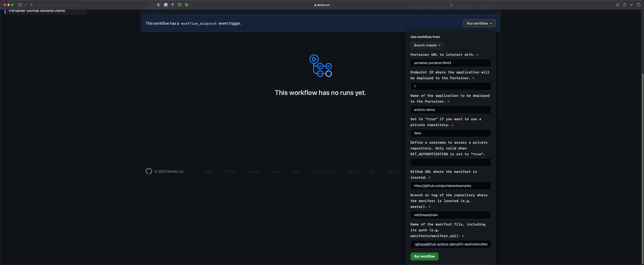
Task: Open a new tab with plus icon
Action: coord(631,5)
